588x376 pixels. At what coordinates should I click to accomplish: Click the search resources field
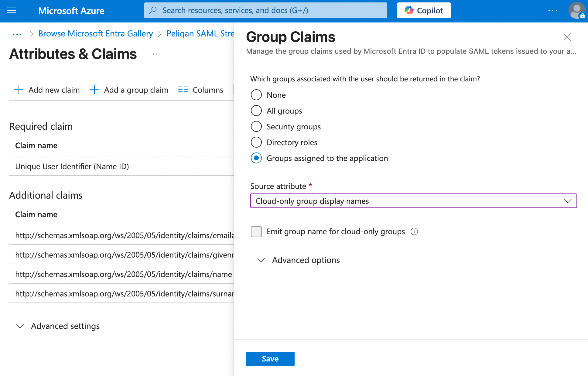265,10
